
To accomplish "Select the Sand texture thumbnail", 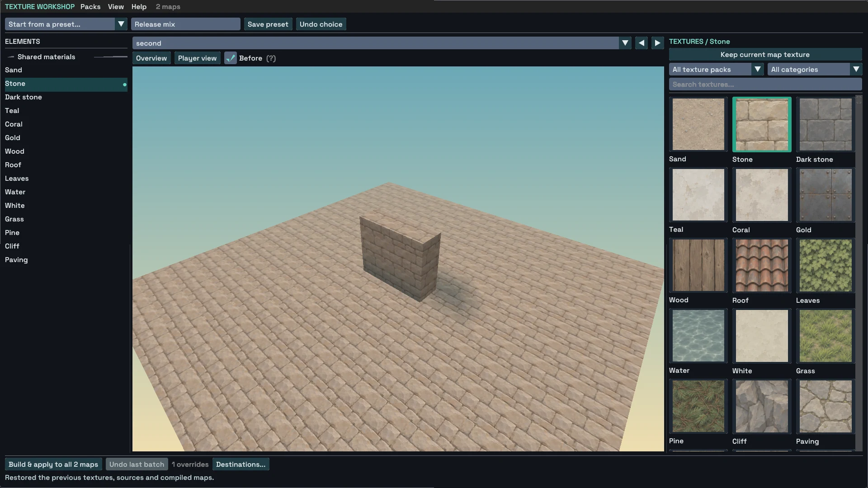I will tap(698, 124).
